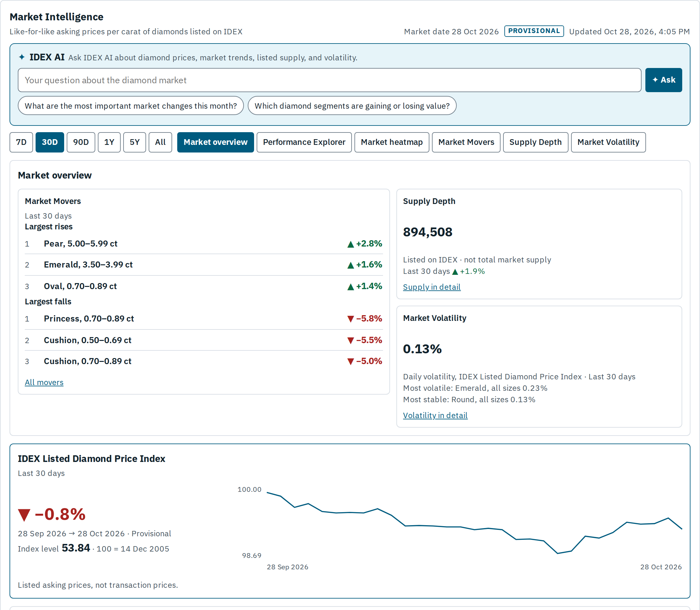Switch time range to 7D
This screenshot has width=700, height=610.
tap(21, 142)
